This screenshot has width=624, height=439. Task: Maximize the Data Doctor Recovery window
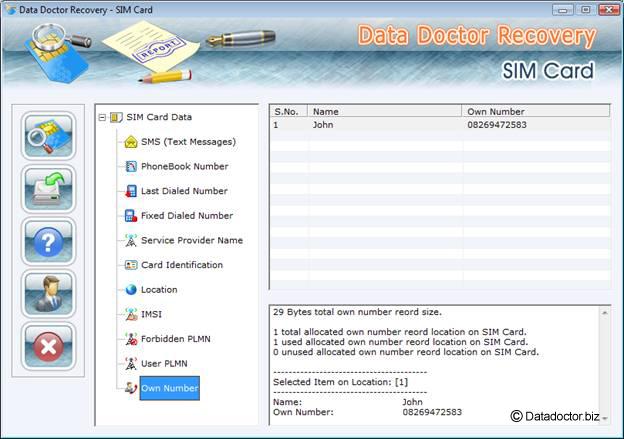pyautogui.click(x=585, y=10)
